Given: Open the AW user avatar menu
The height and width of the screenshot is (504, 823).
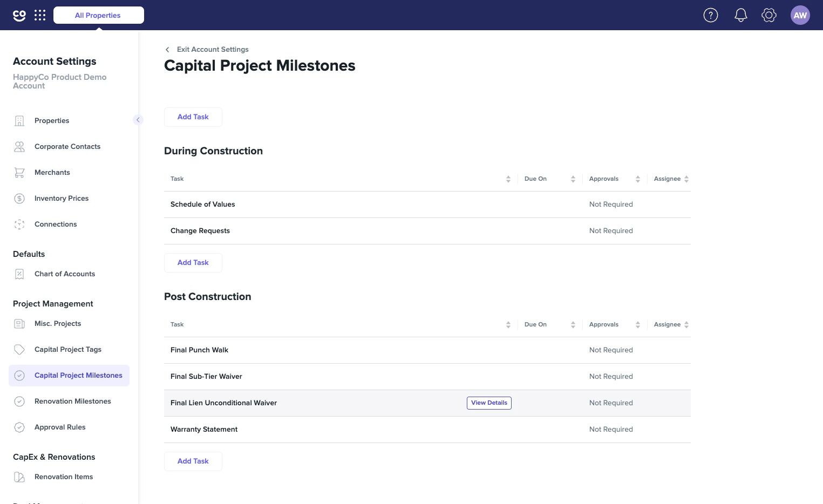Looking at the screenshot, I should tap(800, 15).
